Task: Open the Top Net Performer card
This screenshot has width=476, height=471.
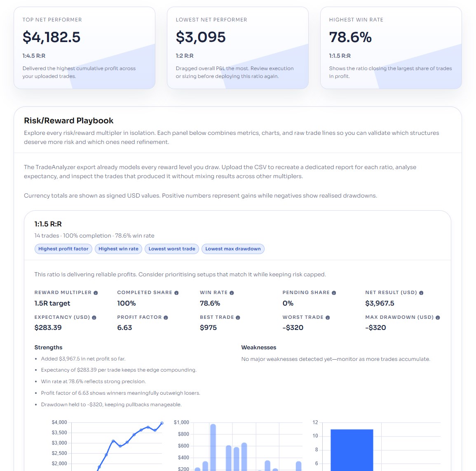Action: tap(84, 48)
